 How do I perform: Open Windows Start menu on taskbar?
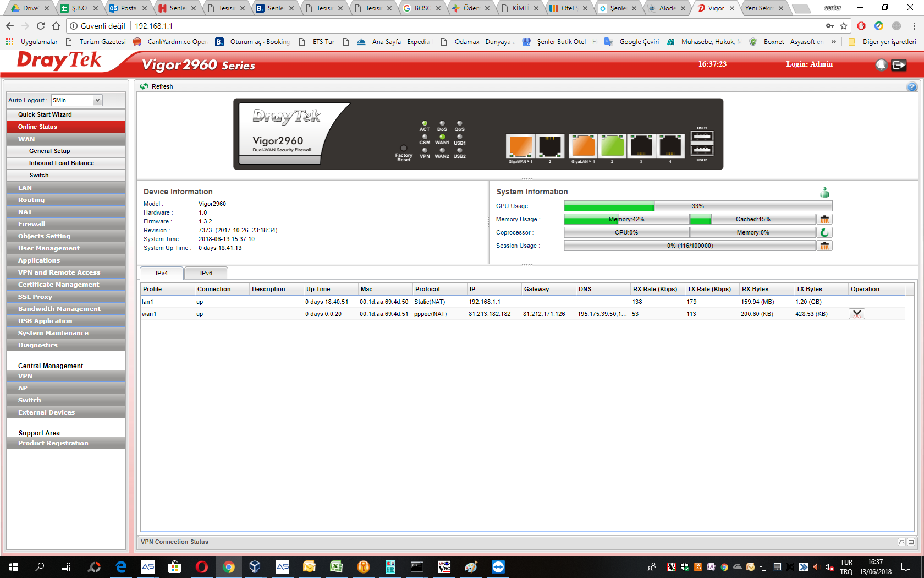pos(13,567)
